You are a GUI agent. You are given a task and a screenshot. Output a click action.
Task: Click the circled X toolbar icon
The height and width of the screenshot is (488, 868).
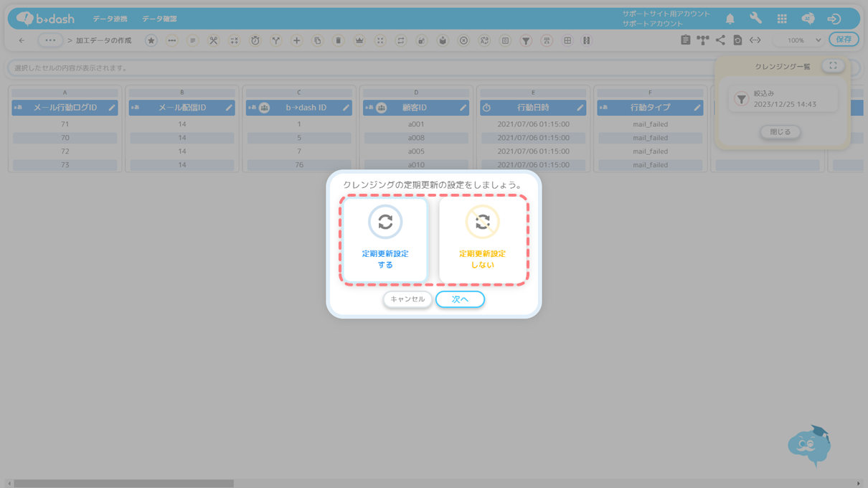point(463,41)
